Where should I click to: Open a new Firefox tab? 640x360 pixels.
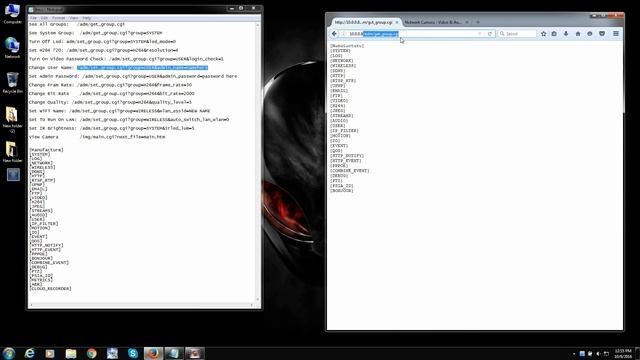pyautogui.click(x=478, y=22)
